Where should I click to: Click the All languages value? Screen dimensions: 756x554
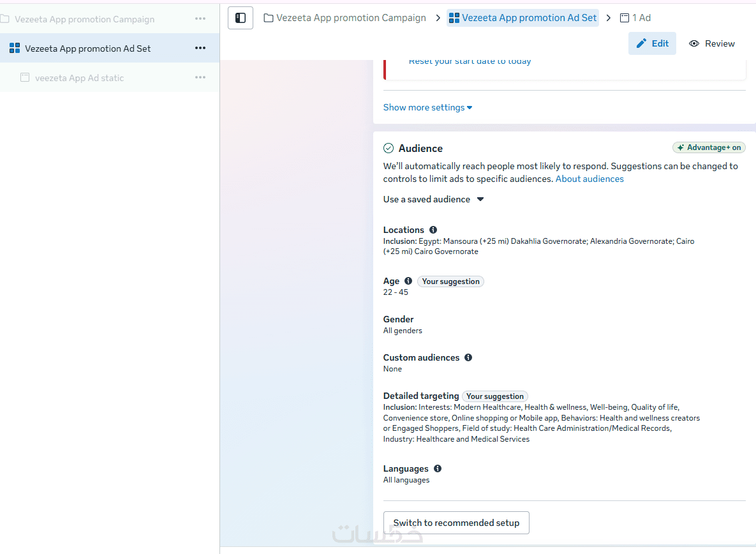click(406, 480)
